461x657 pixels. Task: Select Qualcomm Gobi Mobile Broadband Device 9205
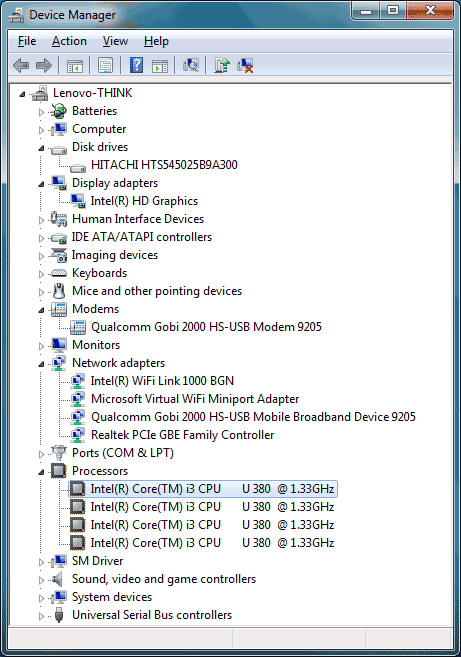253,417
